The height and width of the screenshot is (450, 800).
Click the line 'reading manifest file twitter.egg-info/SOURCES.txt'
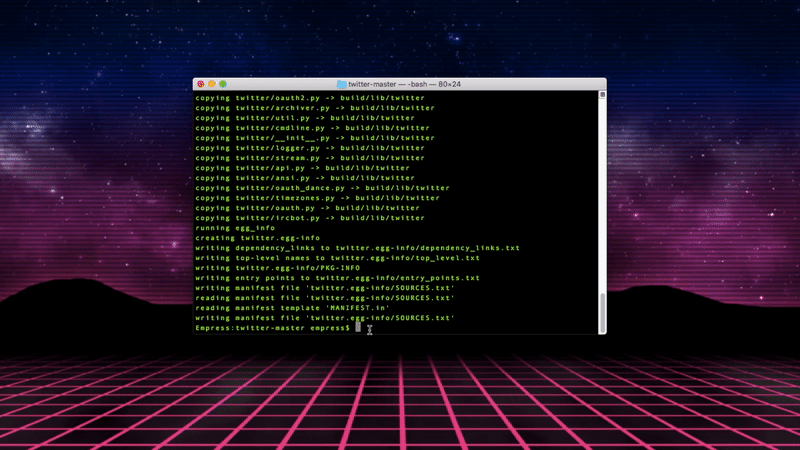pos(324,298)
